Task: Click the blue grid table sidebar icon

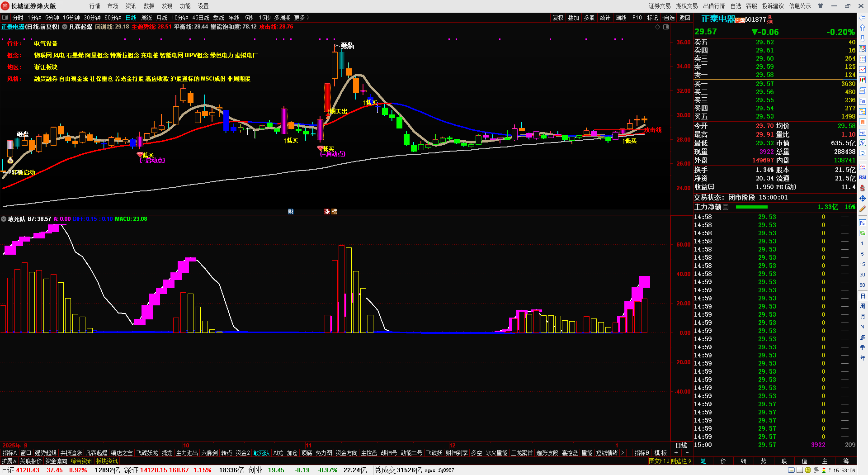Action: coord(862,59)
